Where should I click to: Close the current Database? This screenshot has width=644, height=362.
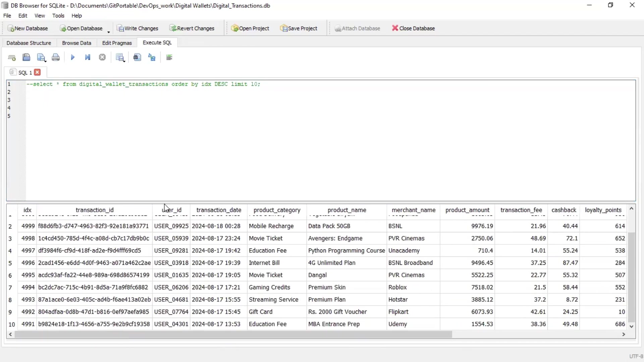(x=413, y=28)
